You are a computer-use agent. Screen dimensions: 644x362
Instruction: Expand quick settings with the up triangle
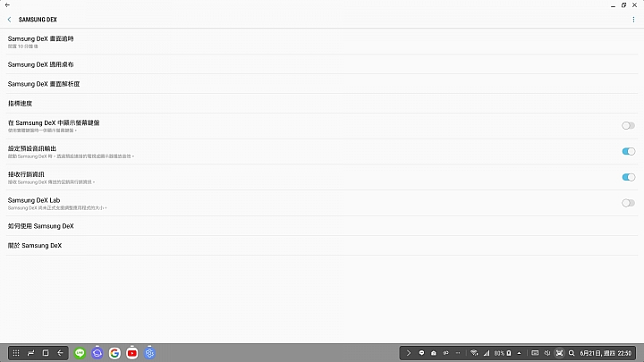[519, 353]
